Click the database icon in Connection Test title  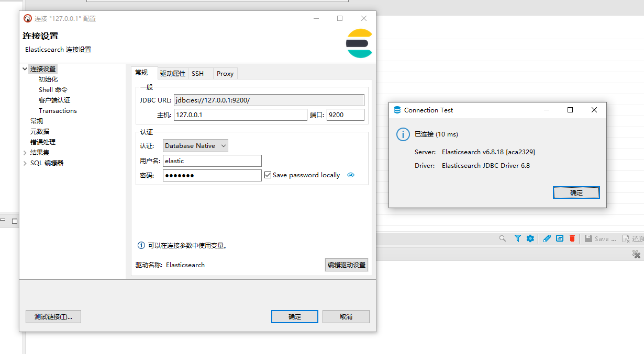pyautogui.click(x=397, y=110)
